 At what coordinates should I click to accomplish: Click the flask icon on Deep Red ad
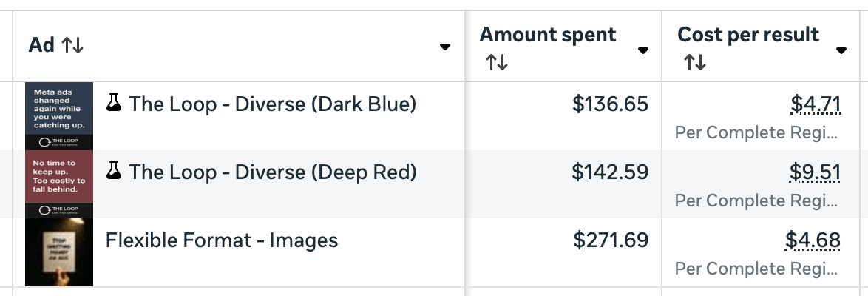113,172
